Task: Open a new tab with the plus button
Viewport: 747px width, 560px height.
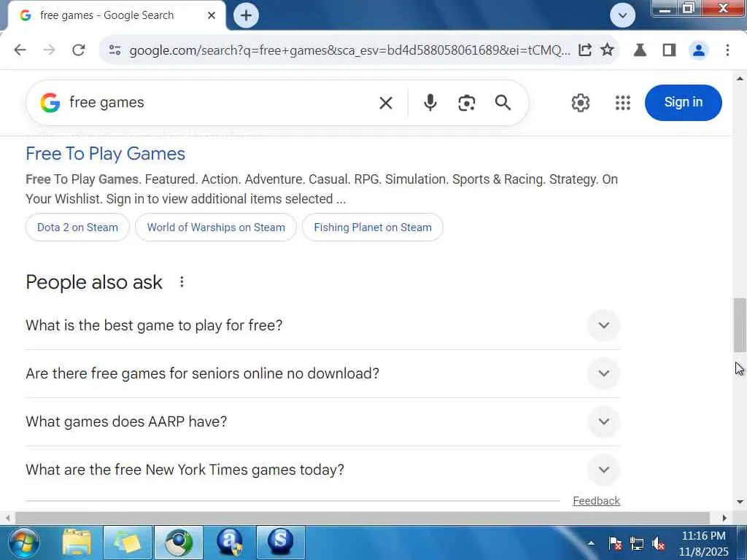Action: point(246,15)
